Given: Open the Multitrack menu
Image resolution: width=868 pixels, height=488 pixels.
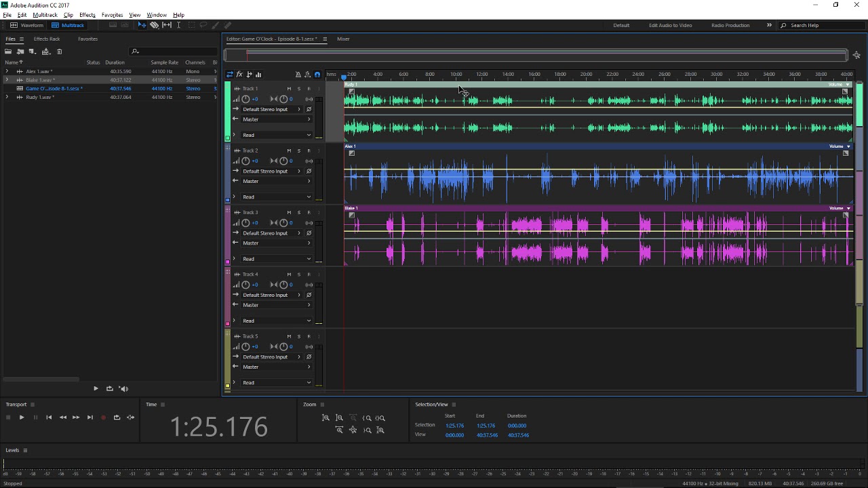Looking at the screenshot, I should tap(45, 15).
